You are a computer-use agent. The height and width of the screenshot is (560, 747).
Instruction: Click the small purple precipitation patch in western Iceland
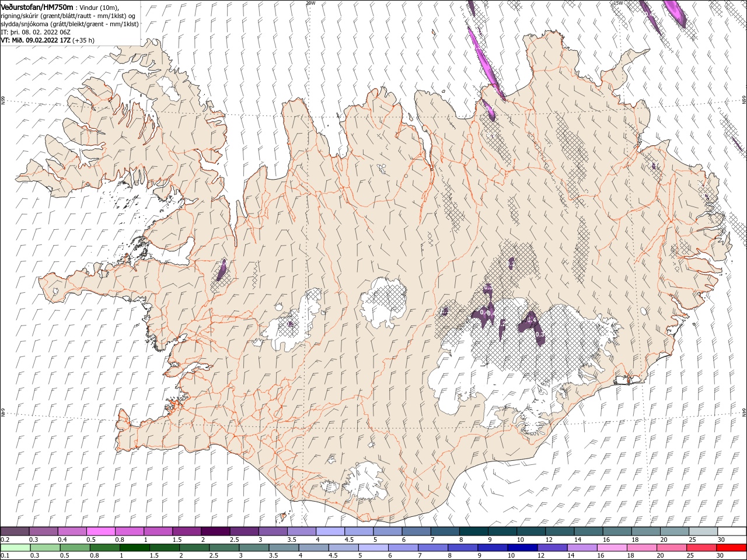(x=222, y=270)
